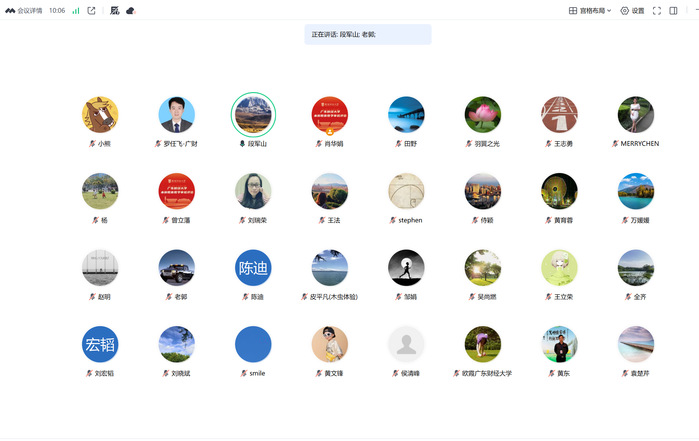Click MERRYCHEN's participant avatar
699x441 pixels.
point(635,114)
